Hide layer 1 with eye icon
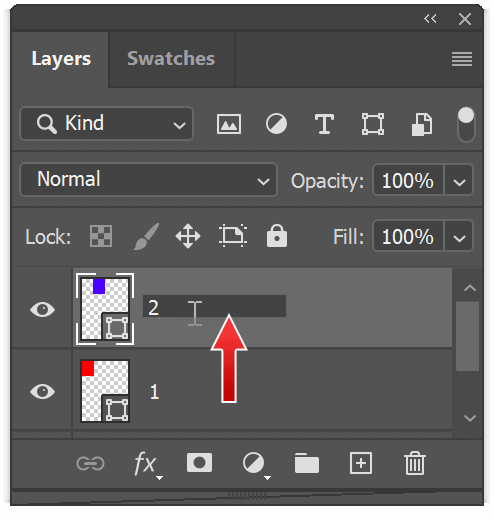Screen dimensions: 494x520 42,391
